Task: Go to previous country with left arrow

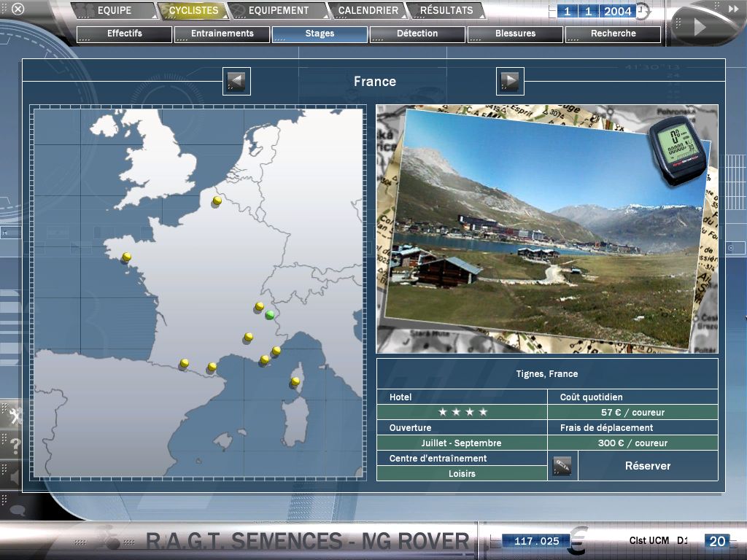Action: click(236, 81)
